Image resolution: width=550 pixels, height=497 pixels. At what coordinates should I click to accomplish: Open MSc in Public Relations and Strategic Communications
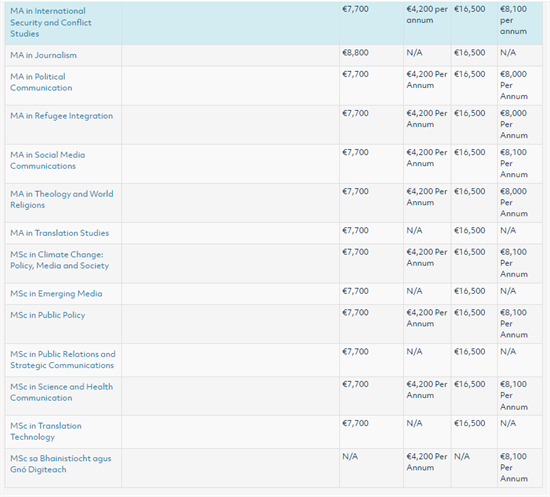[62, 360]
